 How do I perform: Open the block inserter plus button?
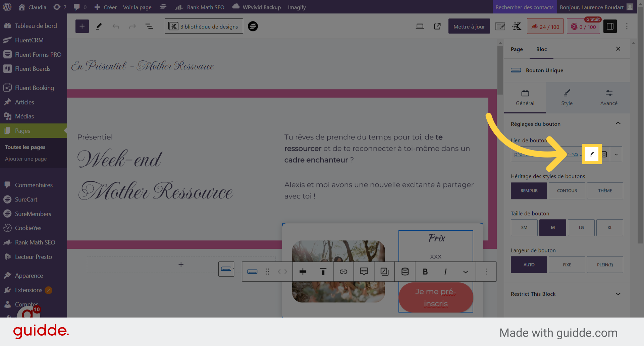point(82,26)
